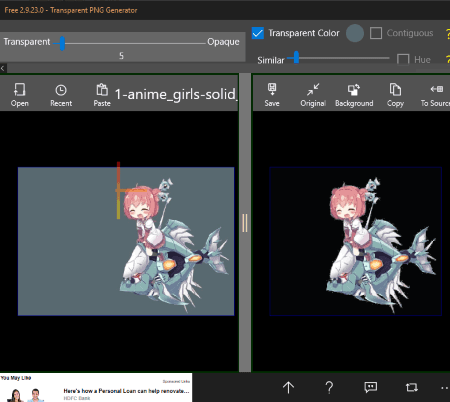Open the more options ellipsis in bottom bar
Viewport: 450px width, 402px height.
[x=445, y=388]
